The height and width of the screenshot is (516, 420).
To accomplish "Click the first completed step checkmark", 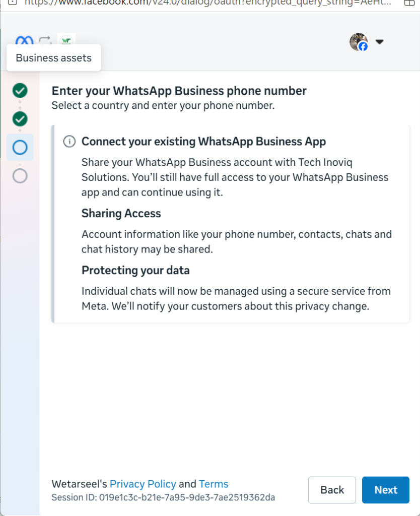I will 20,91.
